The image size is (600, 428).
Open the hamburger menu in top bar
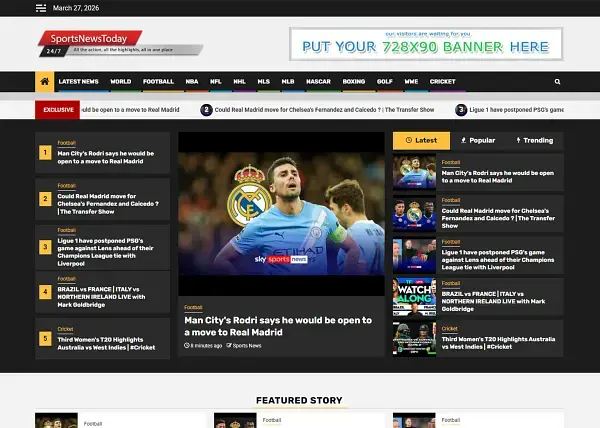click(x=40, y=8)
